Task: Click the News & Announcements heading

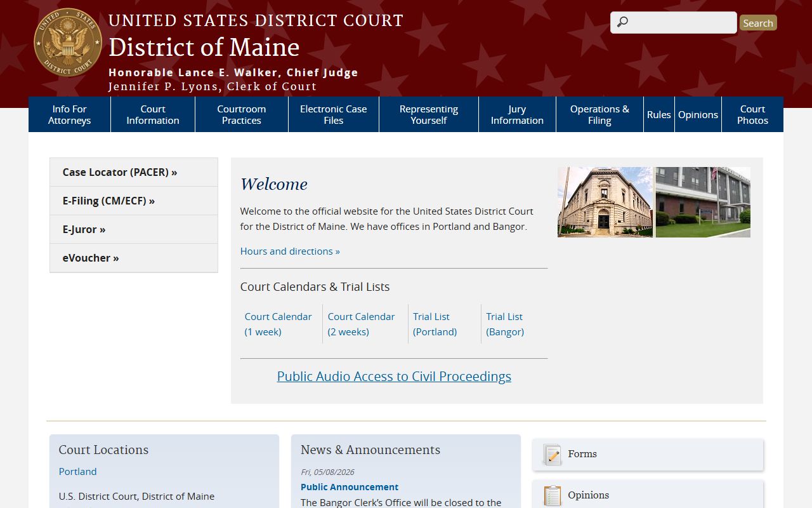Action: coord(370,450)
